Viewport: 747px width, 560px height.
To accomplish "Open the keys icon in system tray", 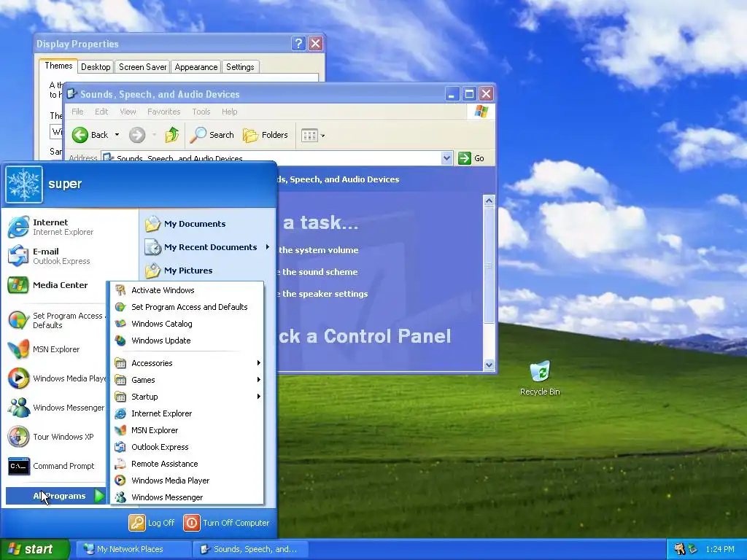I will [679, 549].
